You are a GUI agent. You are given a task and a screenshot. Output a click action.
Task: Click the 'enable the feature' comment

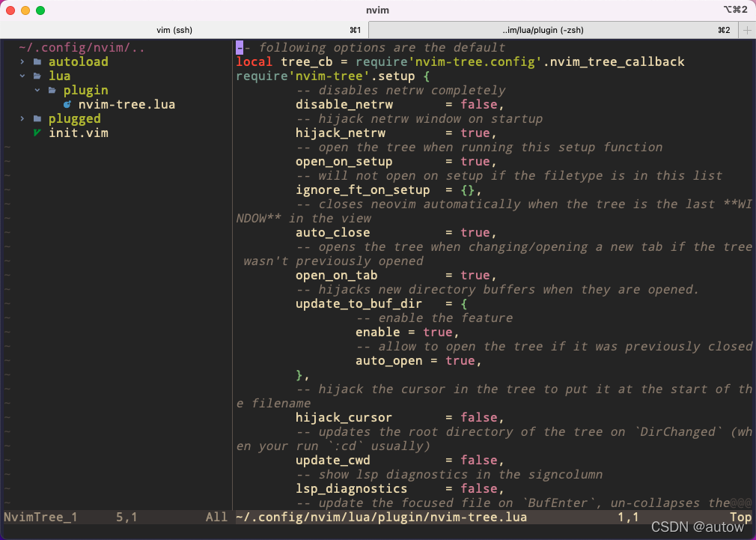pyautogui.click(x=434, y=318)
